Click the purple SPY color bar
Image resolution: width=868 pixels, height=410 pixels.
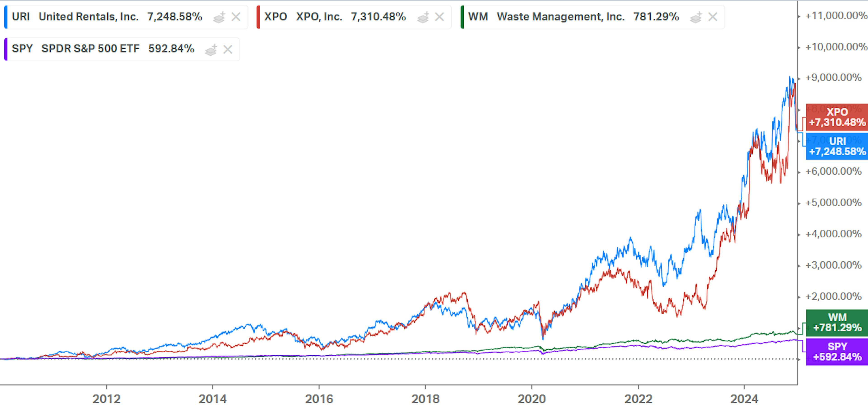click(6, 49)
